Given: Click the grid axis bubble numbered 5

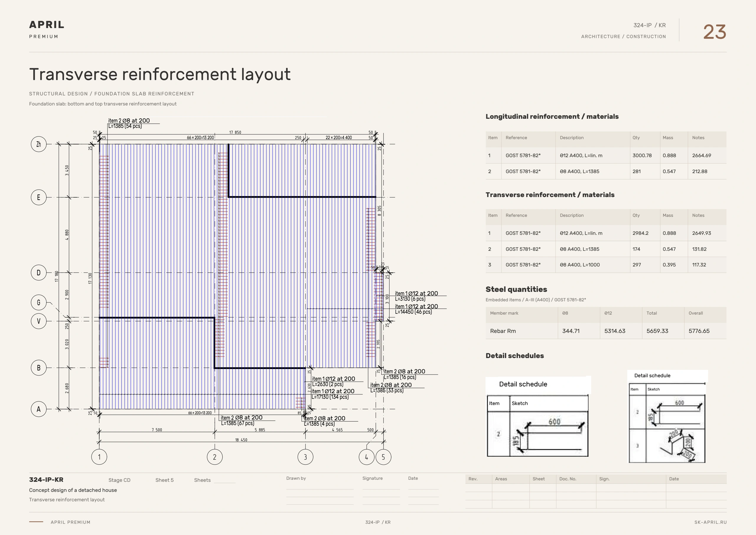Looking at the screenshot, I should pos(383,457).
